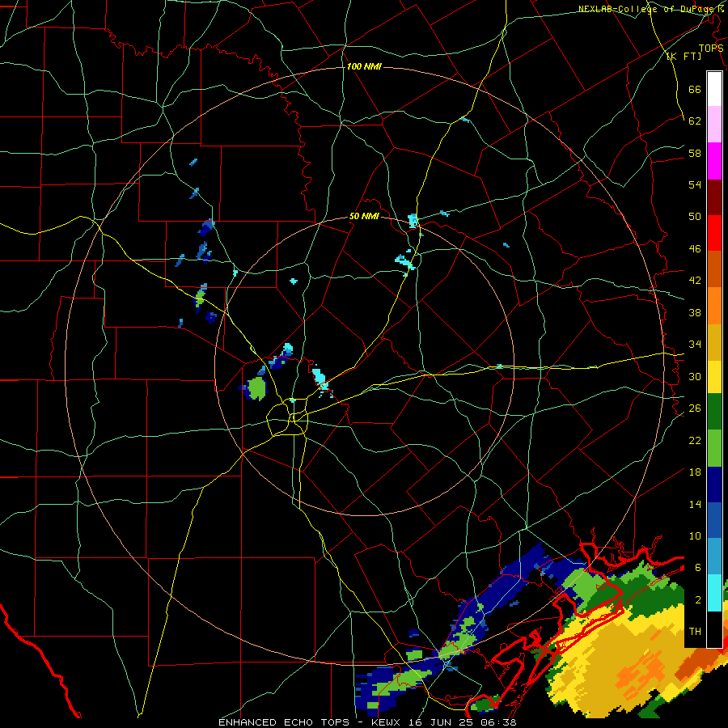728x728 pixels.
Task: Click the legend value "2"
Action: click(x=698, y=600)
